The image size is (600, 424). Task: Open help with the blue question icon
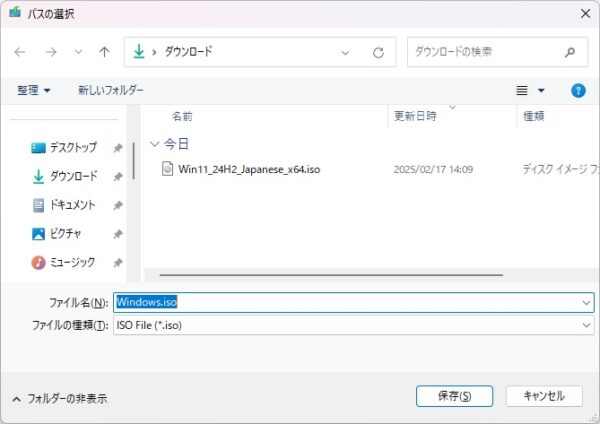pos(578,91)
